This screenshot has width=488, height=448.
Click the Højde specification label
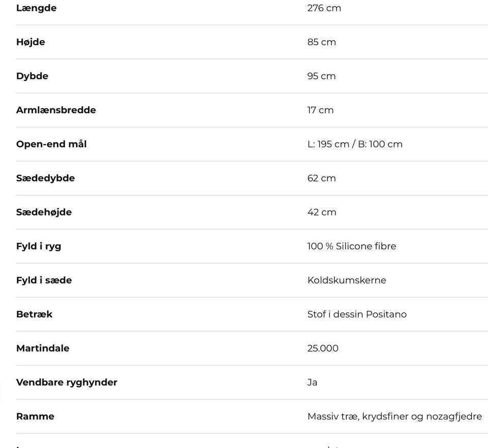(30, 42)
